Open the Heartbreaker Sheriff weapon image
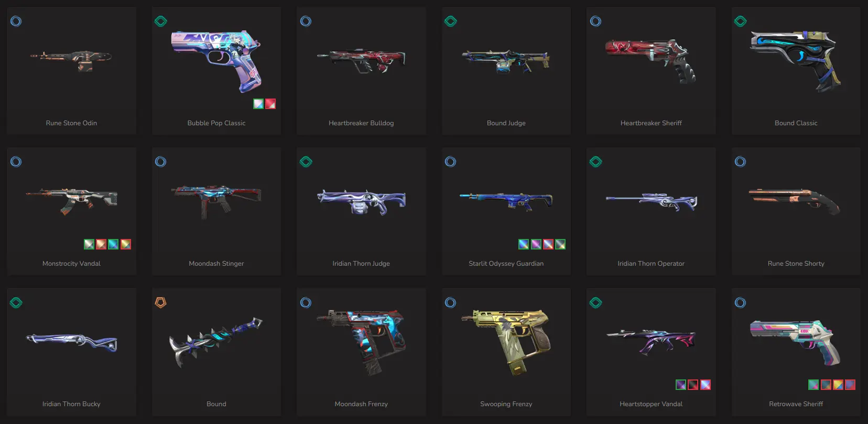This screenshot has width=868, height=424. (x=651, y=61)
